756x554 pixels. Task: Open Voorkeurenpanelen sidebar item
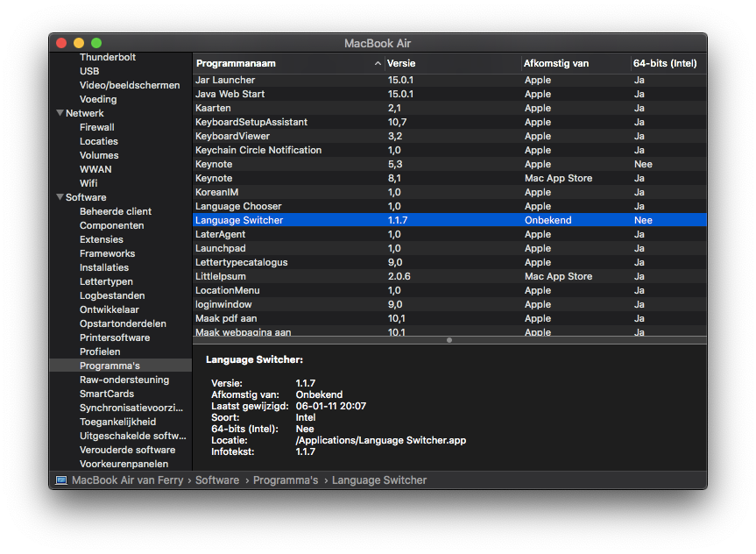pos(124,464)
